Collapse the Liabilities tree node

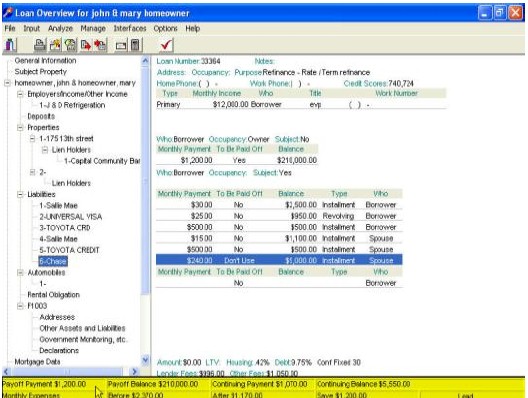pos(20,194)
